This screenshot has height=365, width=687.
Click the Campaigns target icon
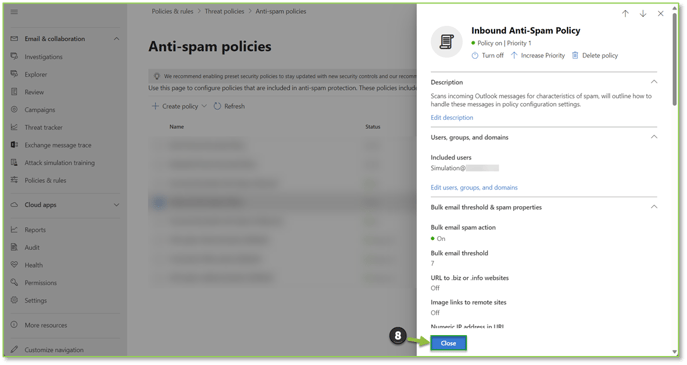pos(14,110)
